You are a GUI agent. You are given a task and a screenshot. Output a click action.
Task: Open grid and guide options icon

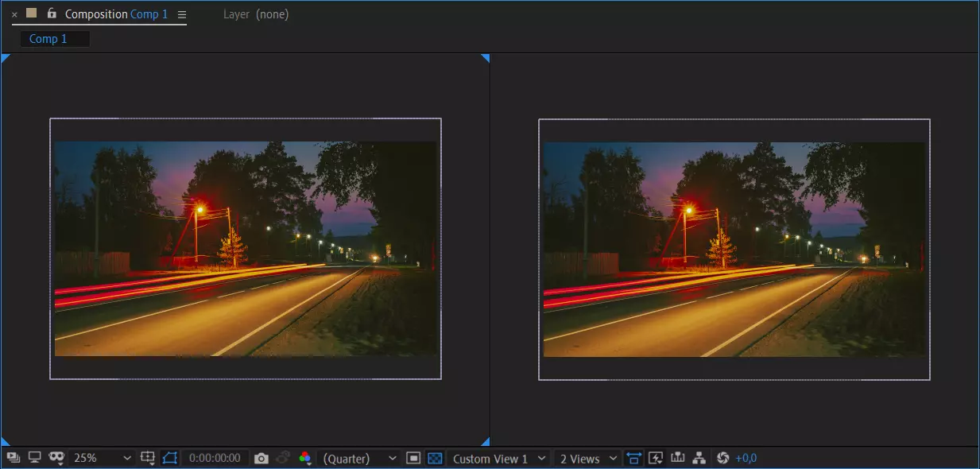148,458
